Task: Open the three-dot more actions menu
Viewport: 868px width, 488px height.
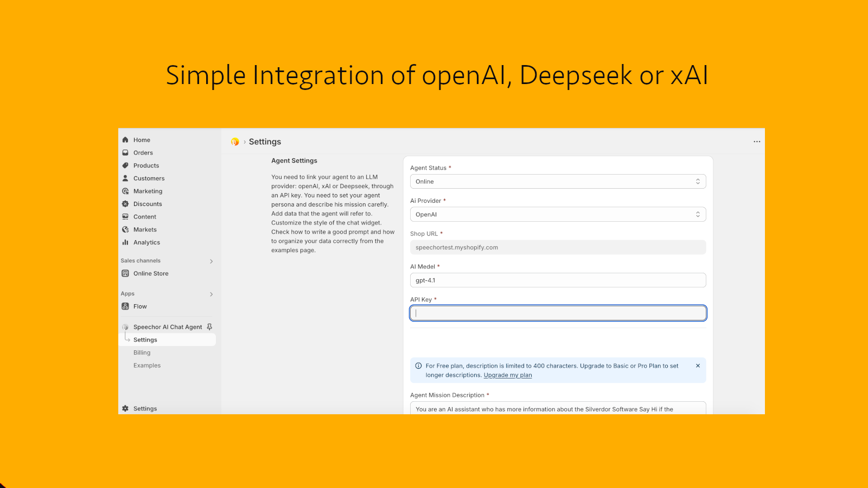Action: (757, 142)
